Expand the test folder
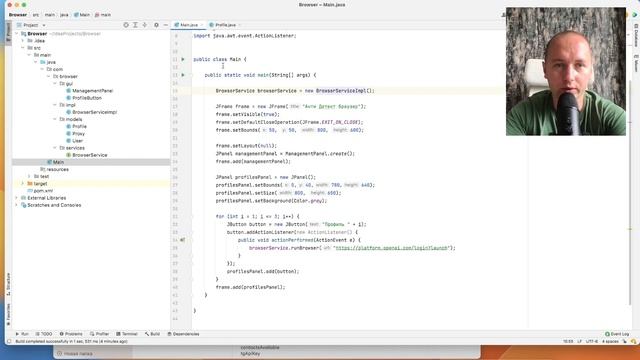This screenshot has width=640, height=360. pyautogui.click(x=29, y=176)
